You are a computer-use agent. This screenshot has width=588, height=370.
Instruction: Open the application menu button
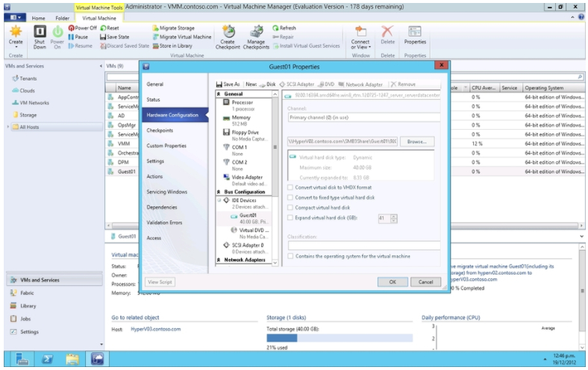pos(15,17)
